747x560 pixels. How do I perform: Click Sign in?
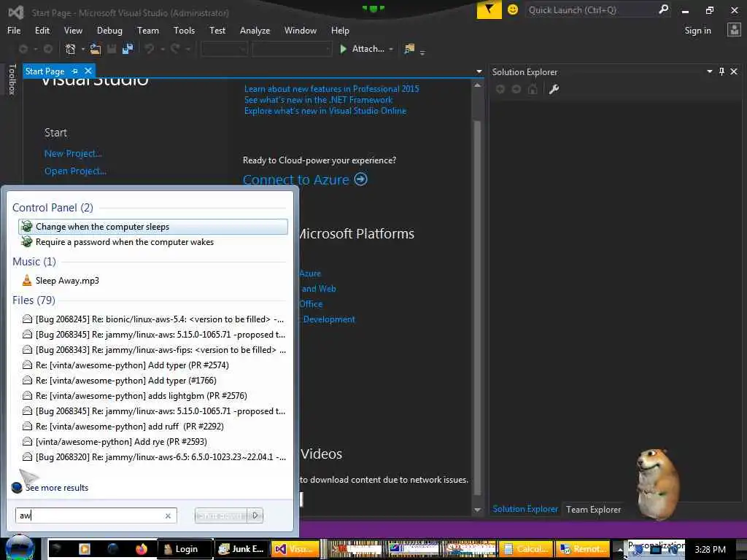click(x=697, y=31)
